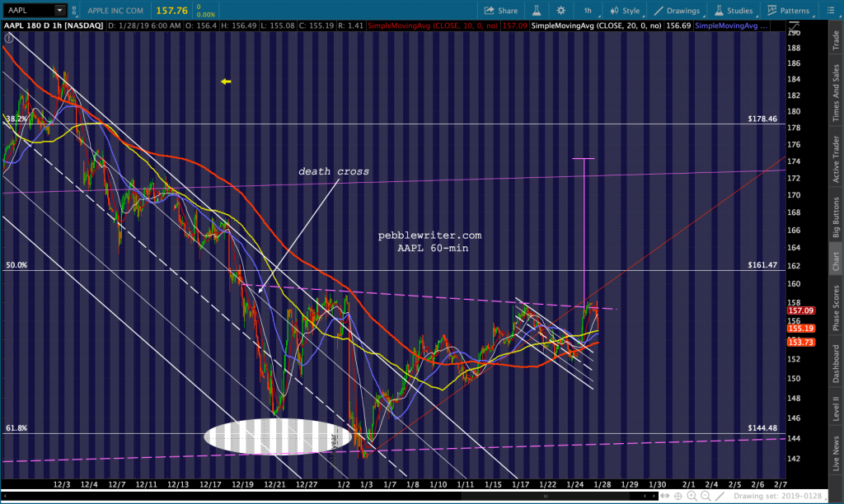Click the AAPL 180 D 1h NASDAQ title
This screenshot has width=844, height=504.
tap(54, 26)
